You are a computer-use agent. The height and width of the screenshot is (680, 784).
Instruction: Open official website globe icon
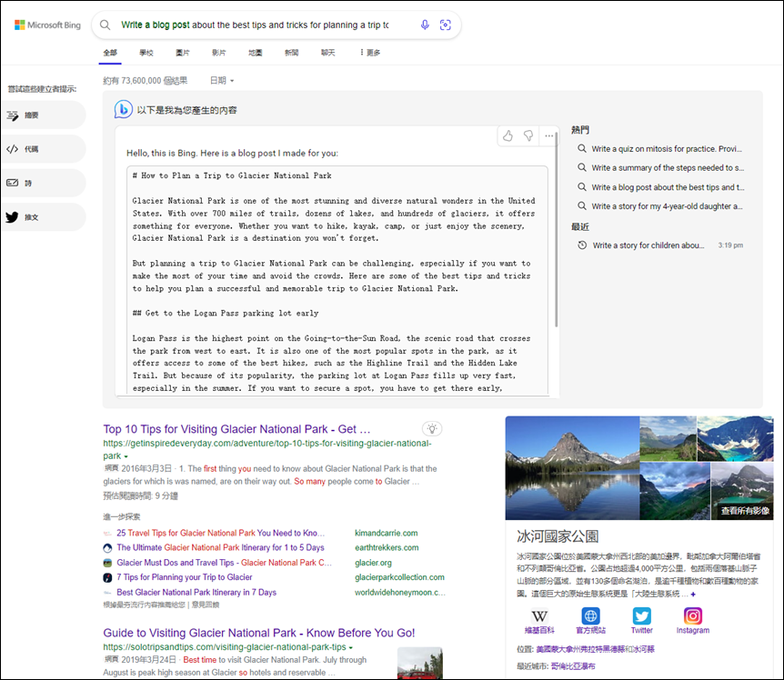tap(590, 616)
